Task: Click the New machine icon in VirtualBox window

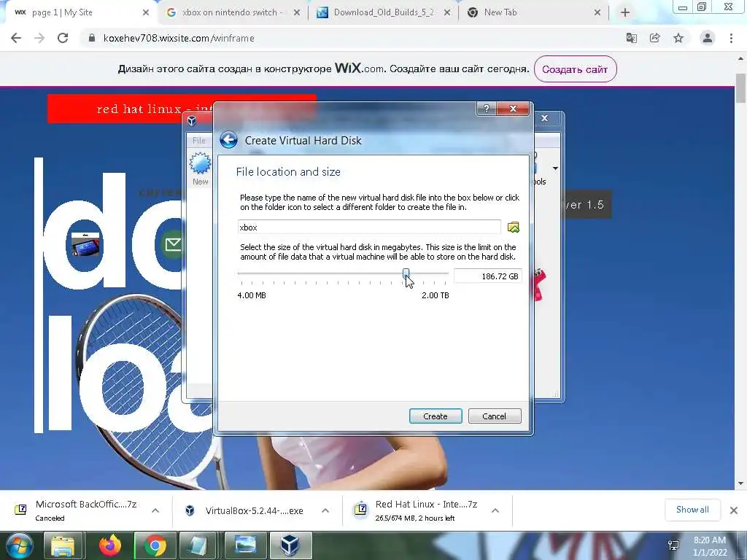Action: click(x=200, y=168)
